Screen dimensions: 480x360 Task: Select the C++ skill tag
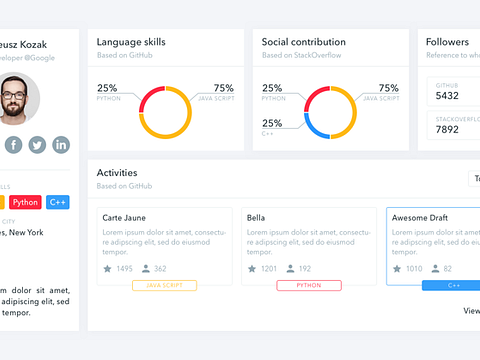coord(58,202)
